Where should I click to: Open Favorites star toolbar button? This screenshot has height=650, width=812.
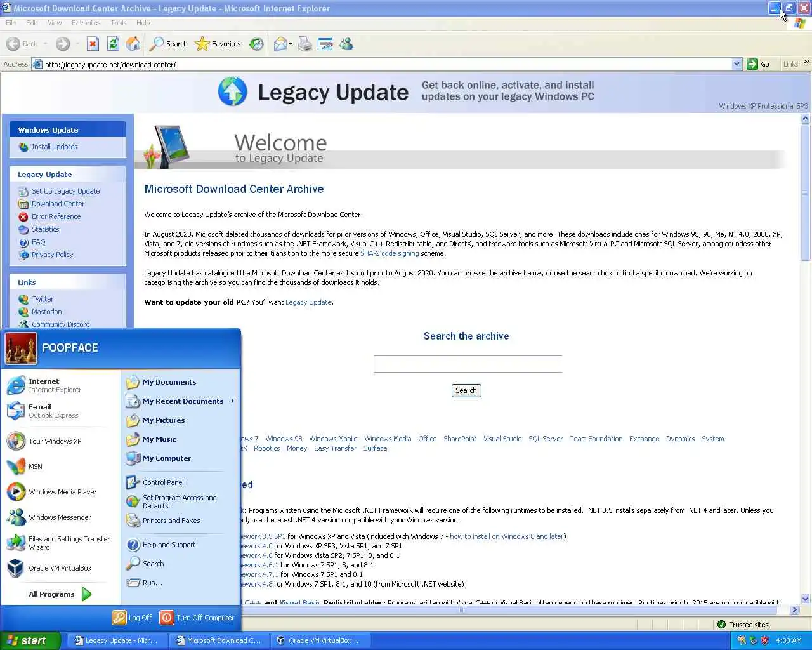[x=218, y=44]
